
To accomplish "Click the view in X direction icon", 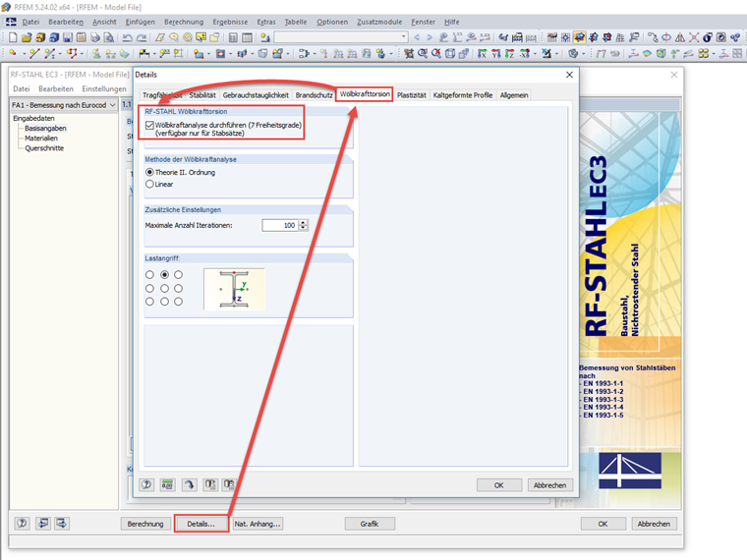I will [482, 53].
